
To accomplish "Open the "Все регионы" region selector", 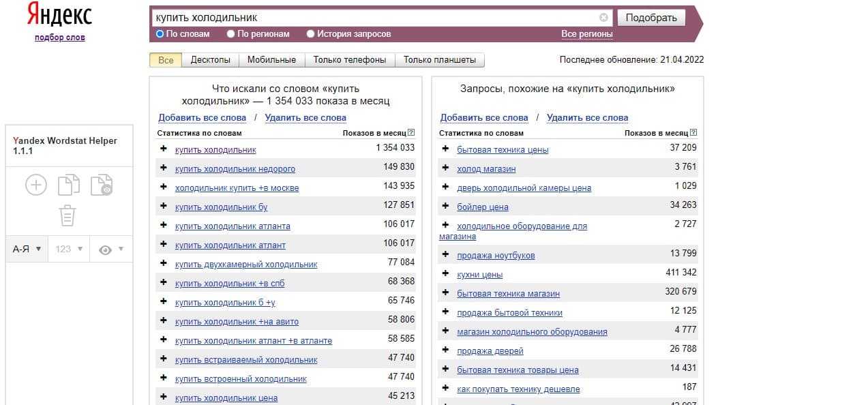I will pyautogui.click(x=586, y=34).
